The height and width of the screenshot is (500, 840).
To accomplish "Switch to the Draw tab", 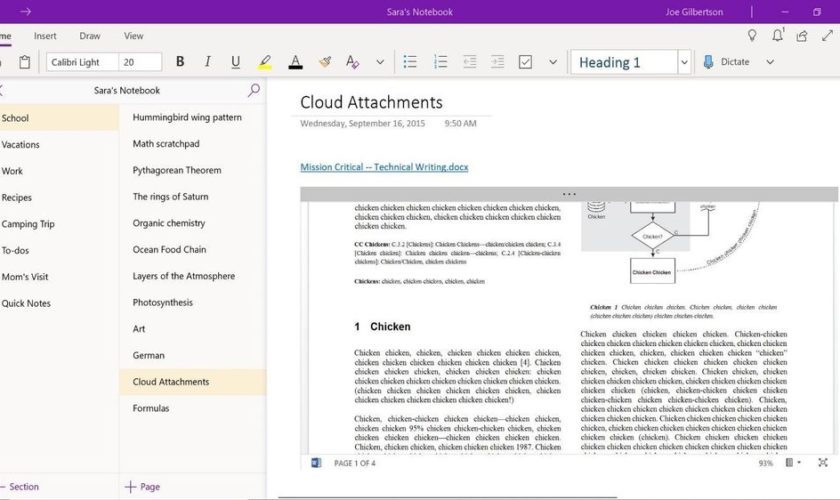I will click(90, 36).
